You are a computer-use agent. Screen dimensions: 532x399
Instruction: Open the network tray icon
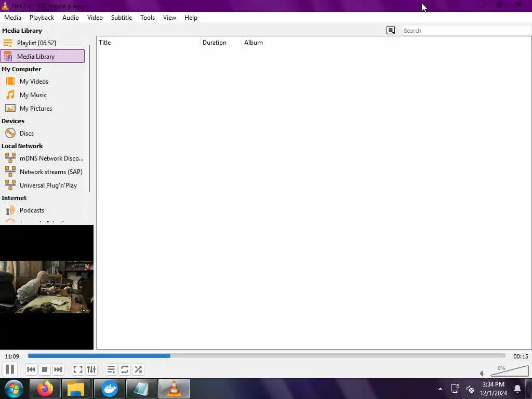click(x=455, y=389)
